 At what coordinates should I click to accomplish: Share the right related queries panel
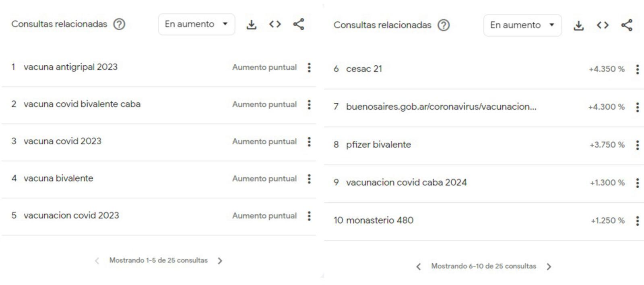pyautogui.click(x=627, y=25)
